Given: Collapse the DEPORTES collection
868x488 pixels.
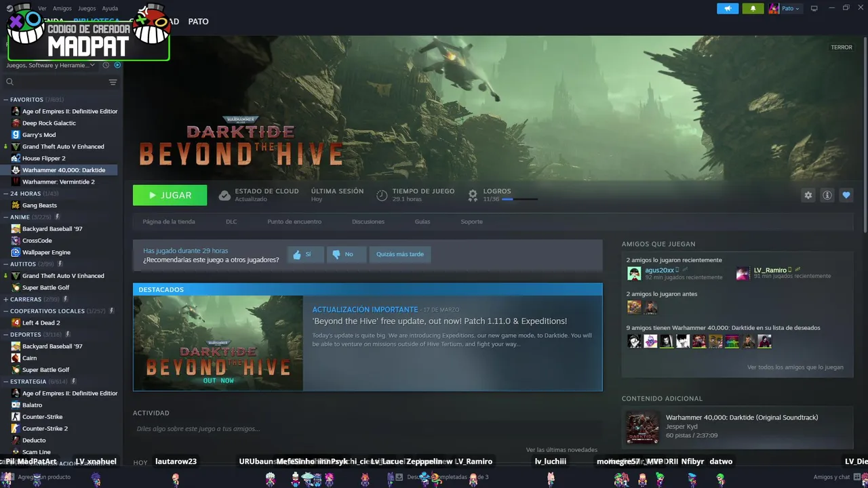Looking at the screenshot, I should (x=6, y=334).
